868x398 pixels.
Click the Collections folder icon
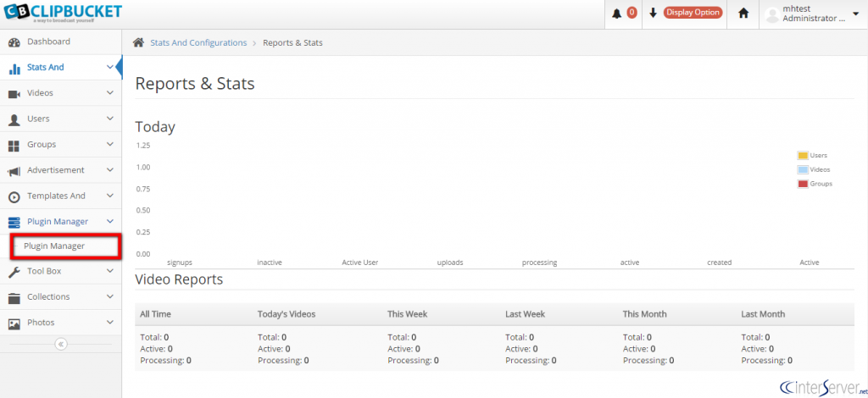click(x=14, y=297)
